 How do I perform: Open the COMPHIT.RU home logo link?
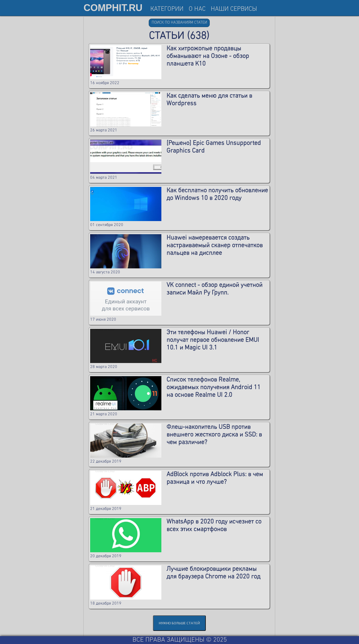[113, 8]
